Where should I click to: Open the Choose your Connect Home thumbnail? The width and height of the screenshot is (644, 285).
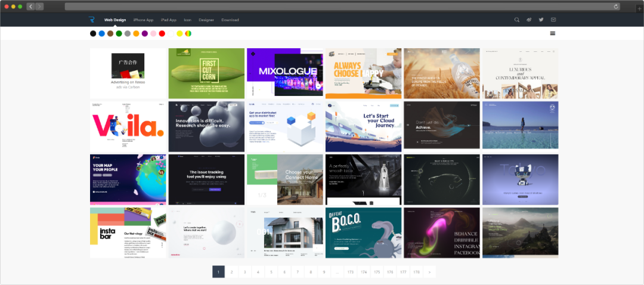(x=285, y=179)
